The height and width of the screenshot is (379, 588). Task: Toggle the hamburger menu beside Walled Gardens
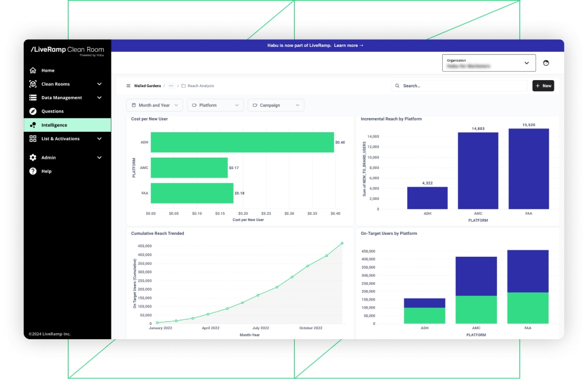click(x=128, y=86)
